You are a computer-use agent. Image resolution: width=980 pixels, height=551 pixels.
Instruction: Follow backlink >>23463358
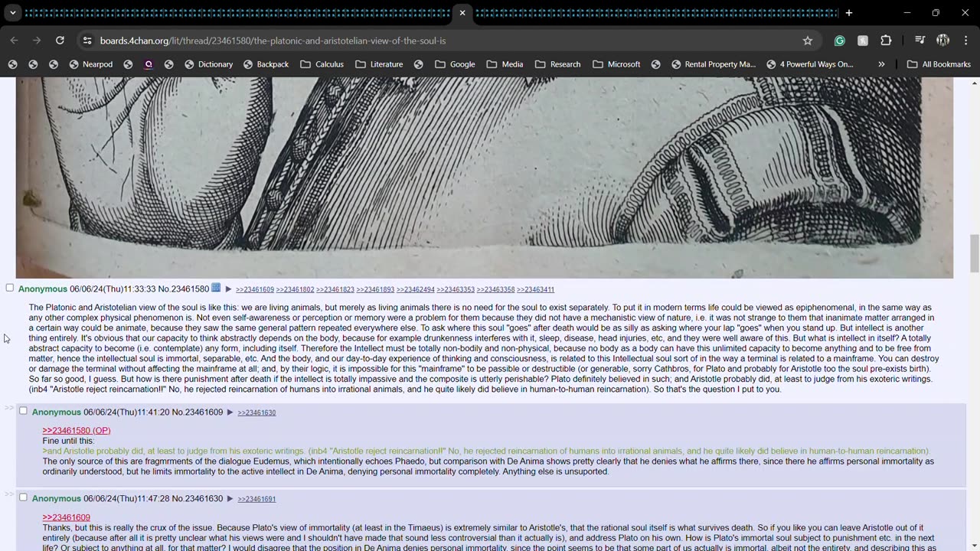(x=495, y=289)
